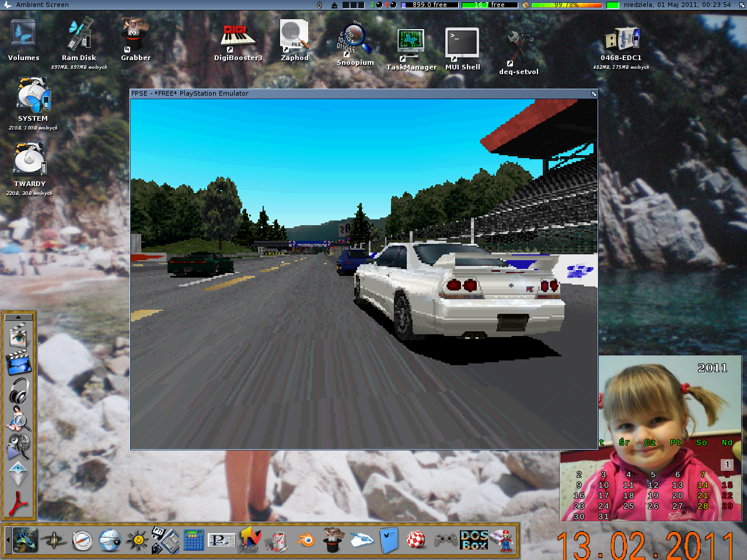
Task: Click the eject icon in top bar
Action: (x=334, y=5)
